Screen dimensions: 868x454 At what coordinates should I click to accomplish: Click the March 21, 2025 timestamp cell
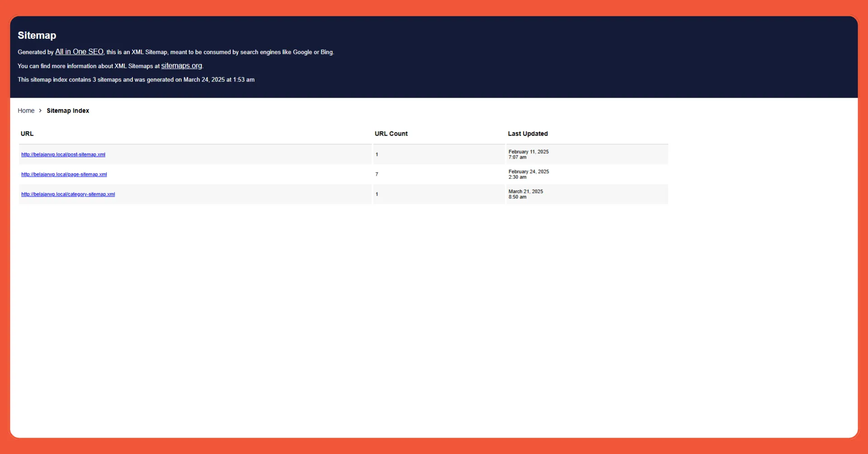tap(526, 194)
